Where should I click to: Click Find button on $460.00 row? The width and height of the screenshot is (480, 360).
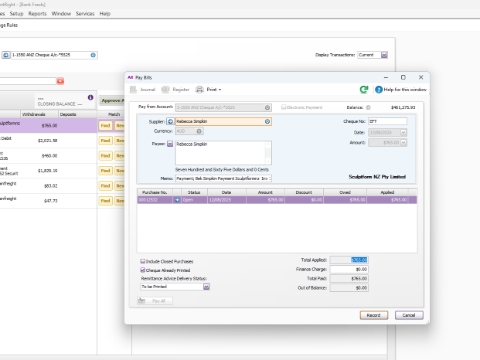(x=105, y=156)
